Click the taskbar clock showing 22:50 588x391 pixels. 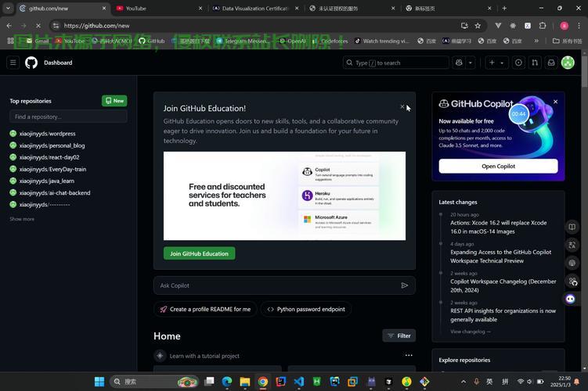[x=561, y=382]
